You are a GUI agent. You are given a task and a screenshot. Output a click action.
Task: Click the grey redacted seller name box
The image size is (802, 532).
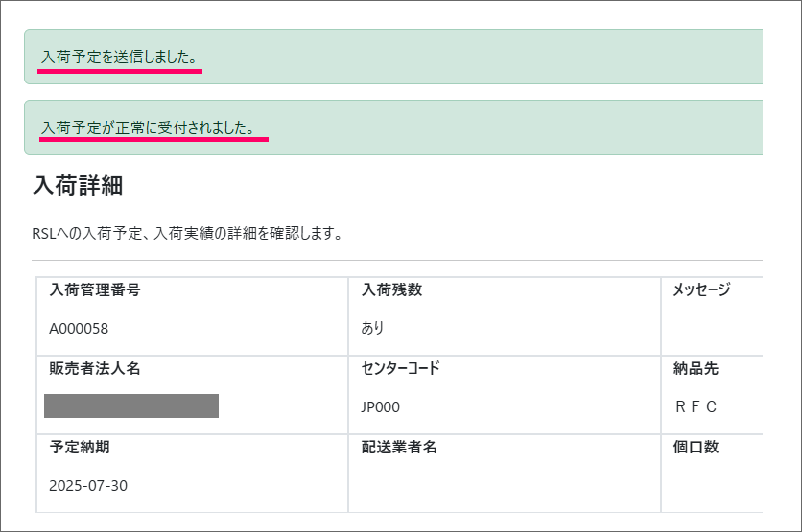131,405
